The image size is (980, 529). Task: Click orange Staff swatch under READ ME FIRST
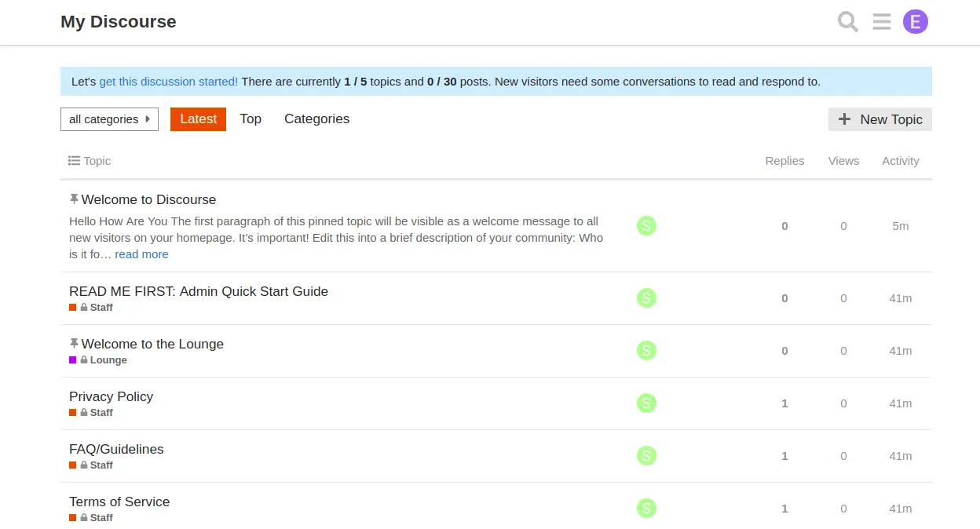pyautogui.click(x=73, y=308)
